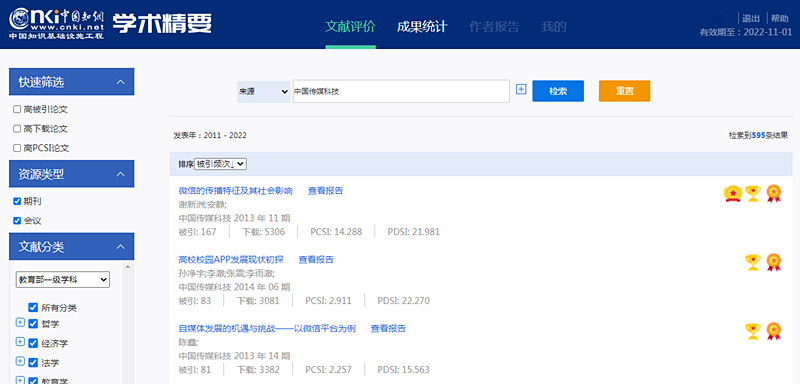The height and width of the screenshot is (384, 800).
Task: Enable the 高下载论文 filter checkbox
Action: [17, 129]
